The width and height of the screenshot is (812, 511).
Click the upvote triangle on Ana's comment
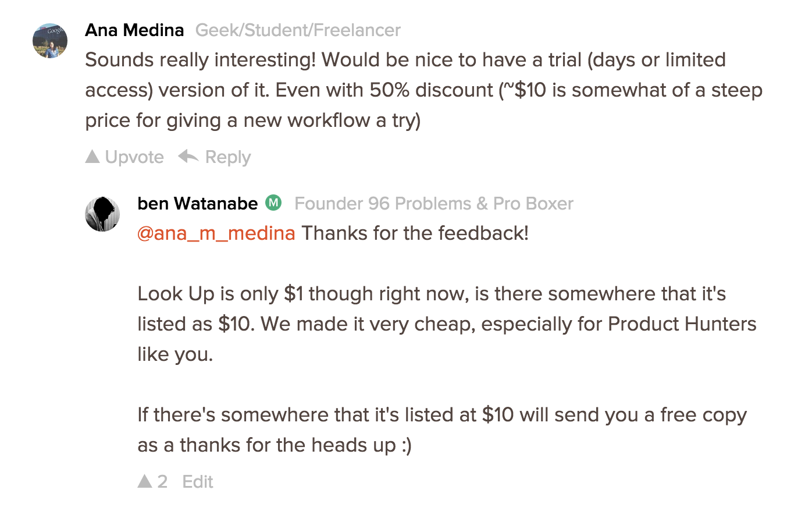[x=92, y=157]
